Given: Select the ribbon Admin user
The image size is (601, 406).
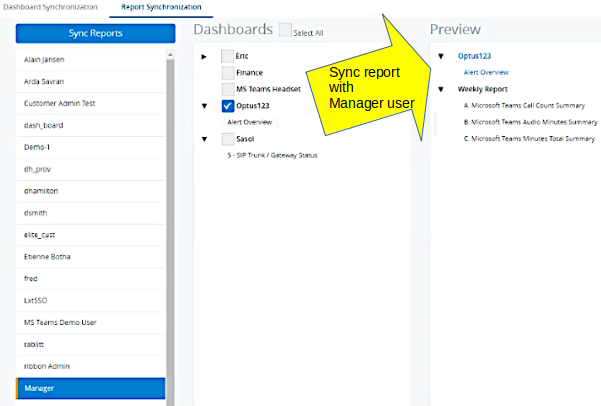Looking at the screenshot, I should click(x=91, y=366).
